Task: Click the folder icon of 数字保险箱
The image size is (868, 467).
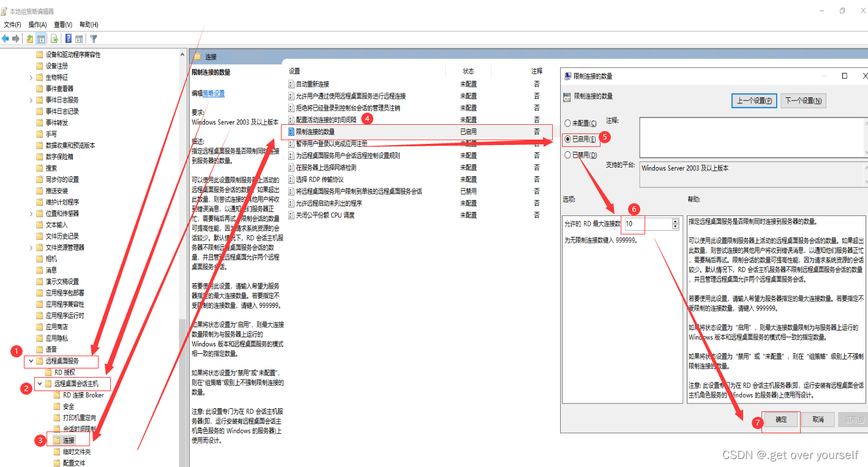Action: point(40,157)
